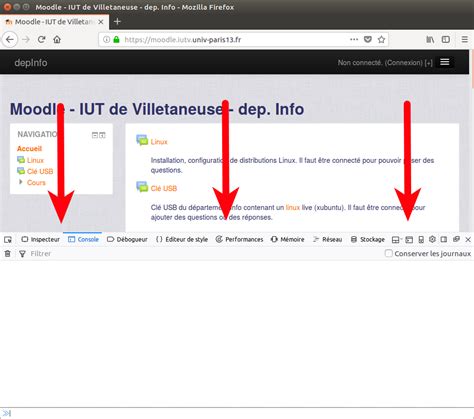The width and height of the screenshot is (474, 419).
Task: Collapse the Navigation block in Moodle
Action: click(x=95, y=135)
